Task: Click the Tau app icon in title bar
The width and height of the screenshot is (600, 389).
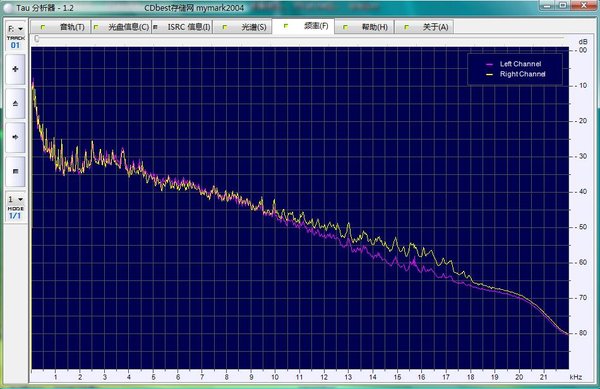Action: click(x=8, y=8)
